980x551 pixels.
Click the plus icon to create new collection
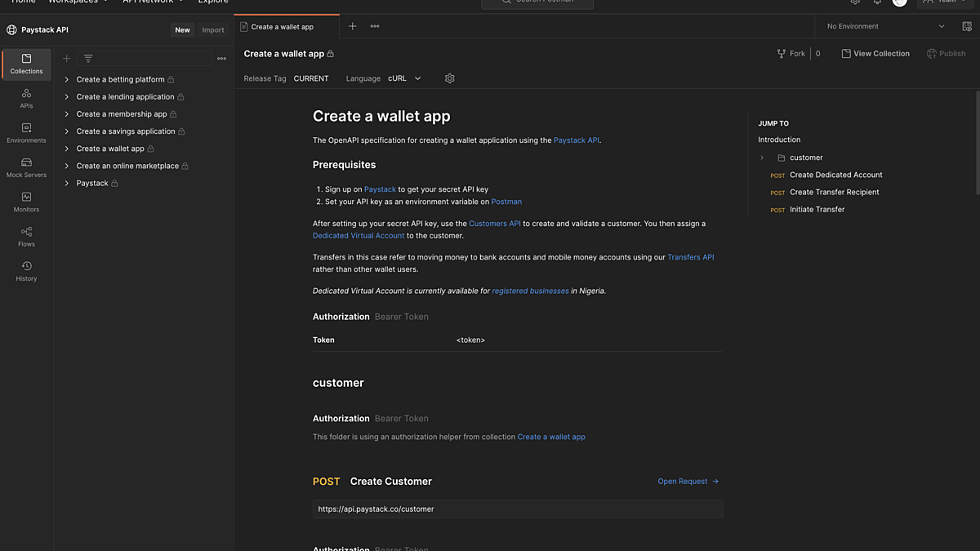click(x=67, y=59)
